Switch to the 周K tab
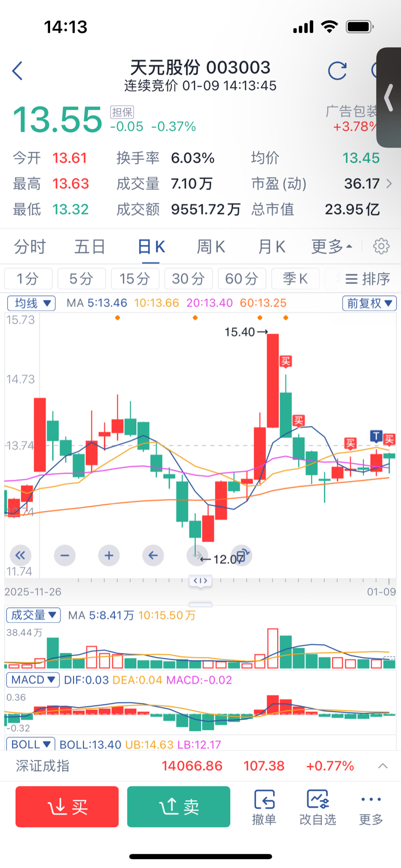401x868 pixels. tap(211, 246)
